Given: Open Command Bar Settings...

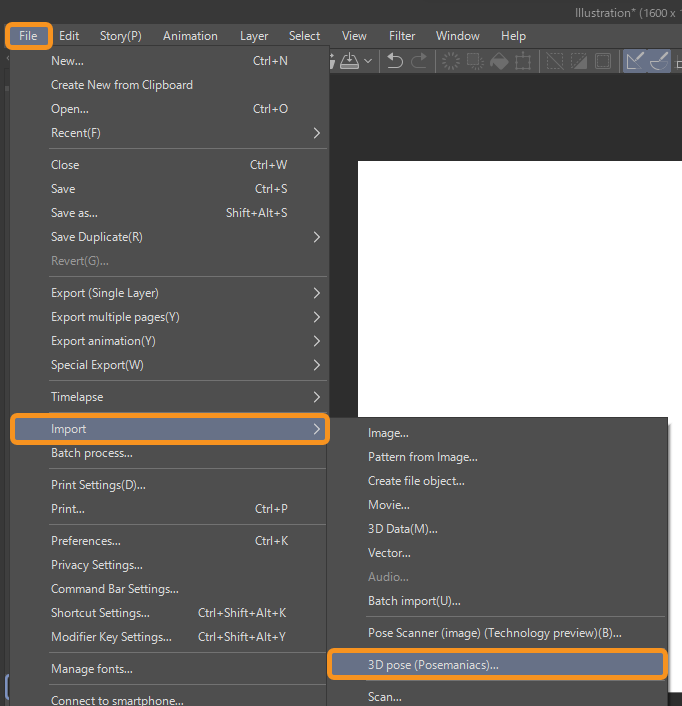Looking at the screenshot, I should tap(169, 589).
